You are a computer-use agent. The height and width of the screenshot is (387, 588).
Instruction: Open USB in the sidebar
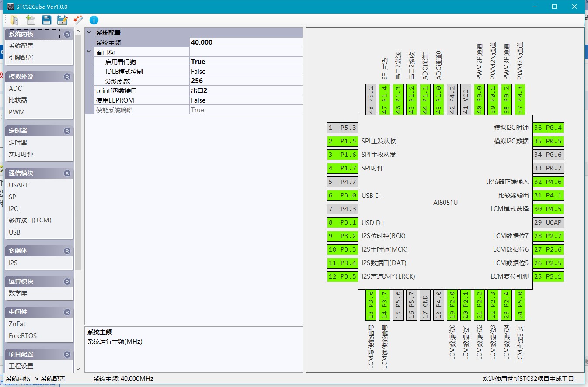(x=14, y=232)
